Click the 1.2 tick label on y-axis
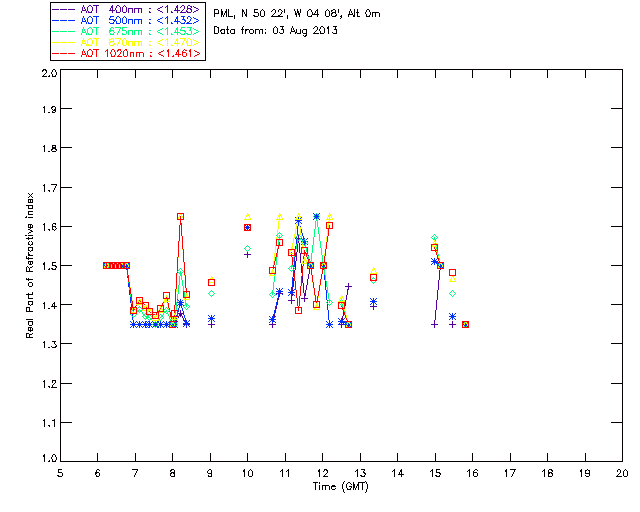 49,384
